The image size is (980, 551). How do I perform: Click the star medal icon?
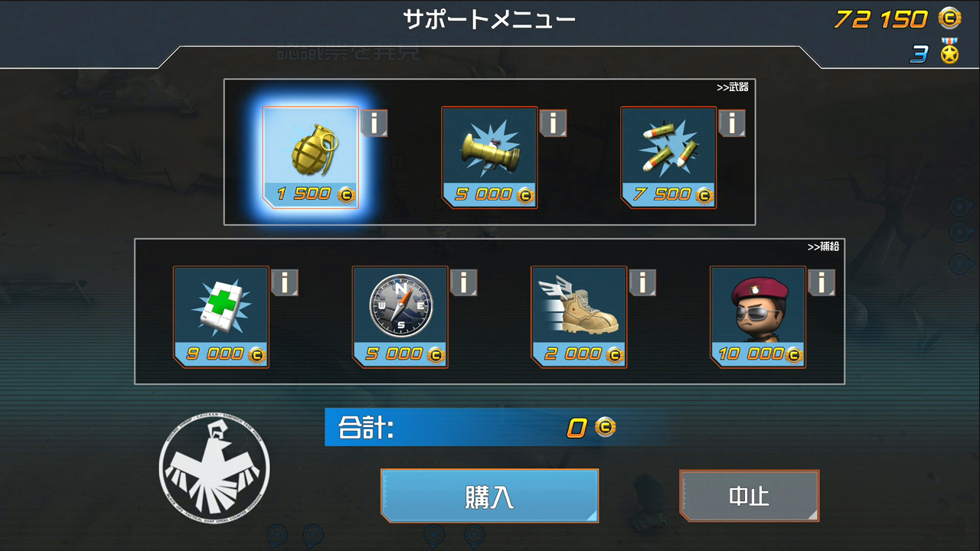pos(950,51)
